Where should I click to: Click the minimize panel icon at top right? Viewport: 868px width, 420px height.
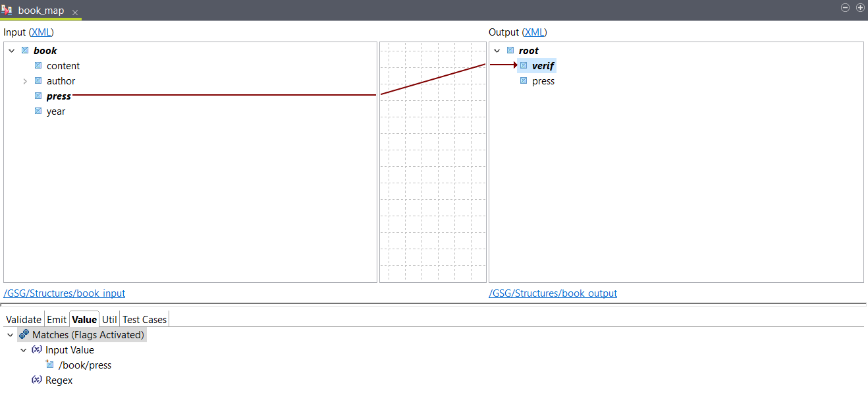coord(846,8)
